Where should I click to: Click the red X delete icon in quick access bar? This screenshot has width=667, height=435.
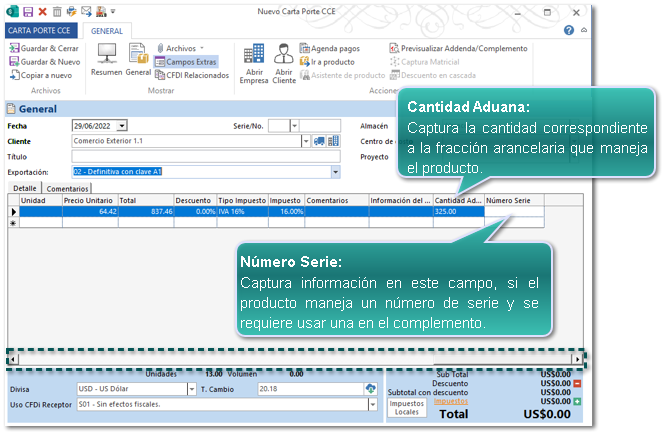click(43, 12)
